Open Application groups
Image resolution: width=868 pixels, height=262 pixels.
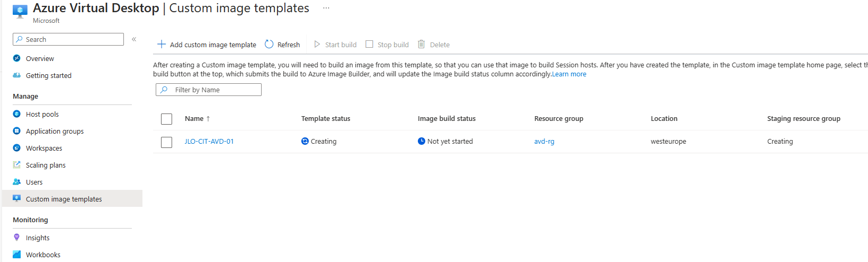[55, 131]
